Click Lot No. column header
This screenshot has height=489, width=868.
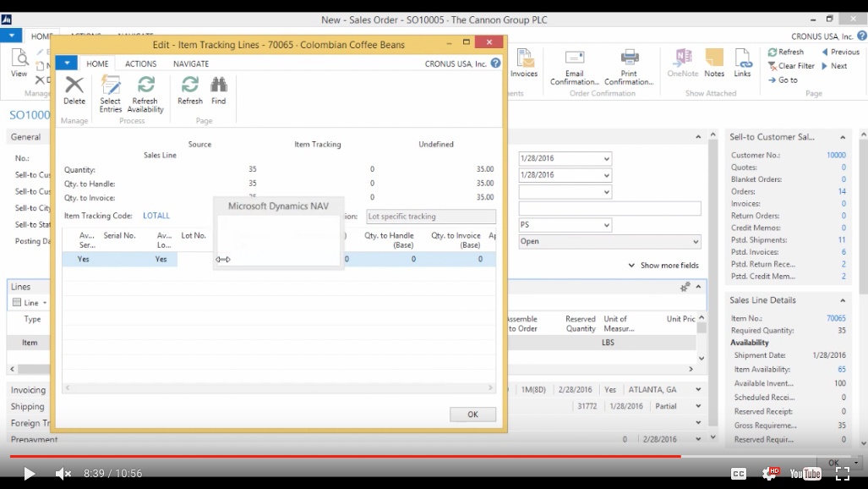(x=194, y=236)
